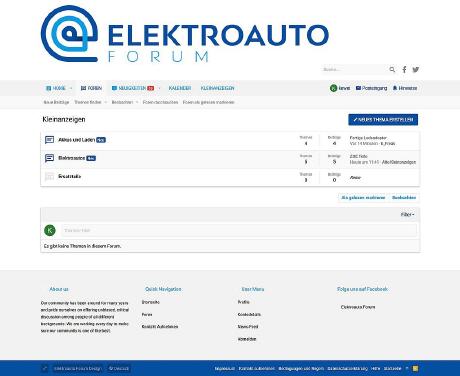Click the style chooser icon in footer bar
The height and width of the screenshot is (376, 460).
(45, 368)
